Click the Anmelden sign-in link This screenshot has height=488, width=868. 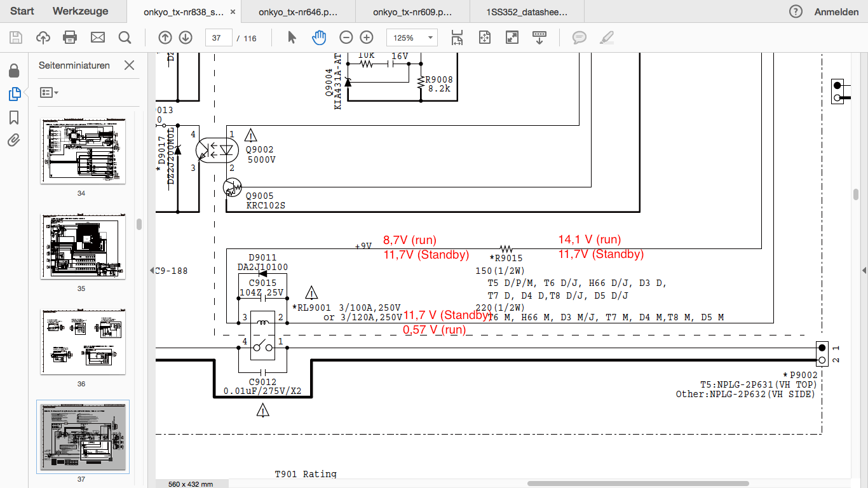pos(836,11)
